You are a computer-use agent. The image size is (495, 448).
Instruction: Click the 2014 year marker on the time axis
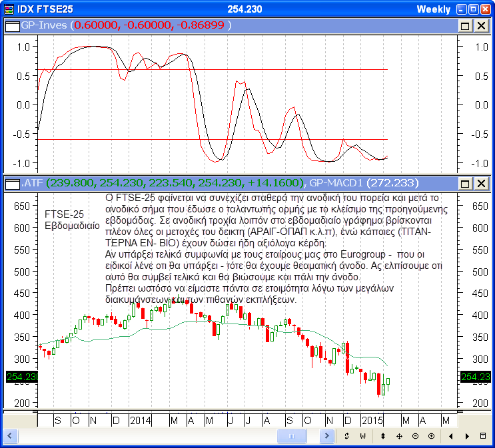(x=141, y=420)
